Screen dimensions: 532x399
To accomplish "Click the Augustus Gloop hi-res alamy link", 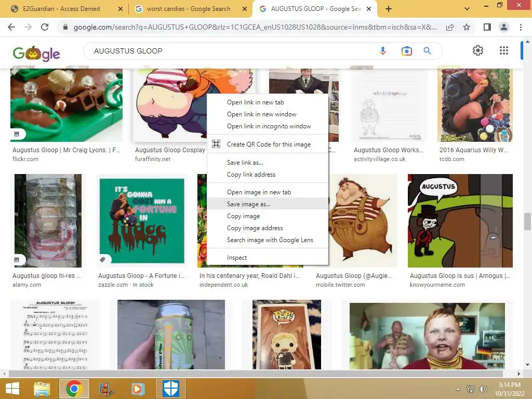I will click(46, 276).
